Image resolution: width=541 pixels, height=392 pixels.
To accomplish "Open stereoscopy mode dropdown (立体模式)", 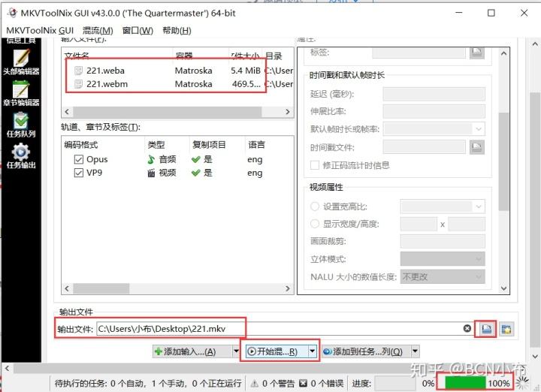I will [443, 259].
